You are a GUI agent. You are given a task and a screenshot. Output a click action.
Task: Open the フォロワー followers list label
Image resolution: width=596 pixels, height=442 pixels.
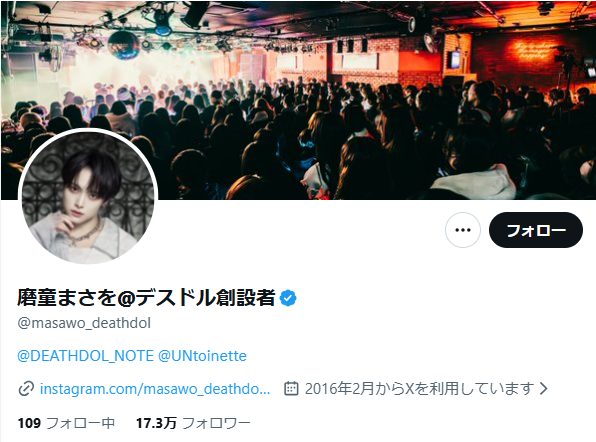coord(216,423)
